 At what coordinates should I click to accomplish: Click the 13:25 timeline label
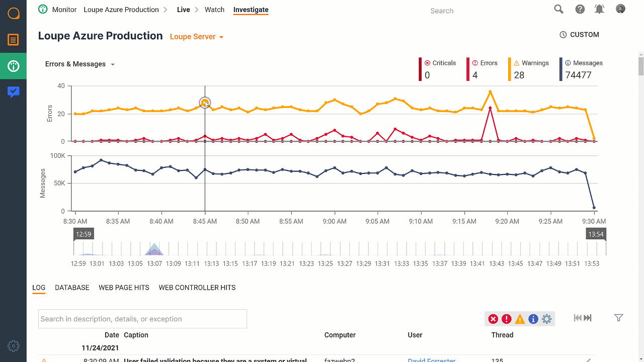pos(326,263)
